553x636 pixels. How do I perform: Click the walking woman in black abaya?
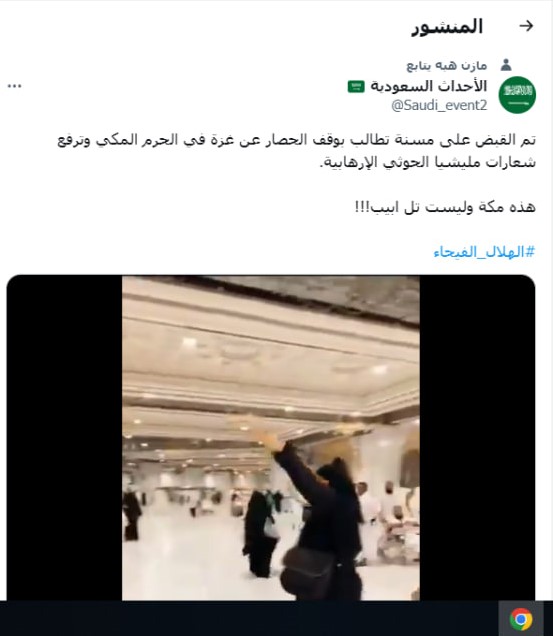pos(260,533)
